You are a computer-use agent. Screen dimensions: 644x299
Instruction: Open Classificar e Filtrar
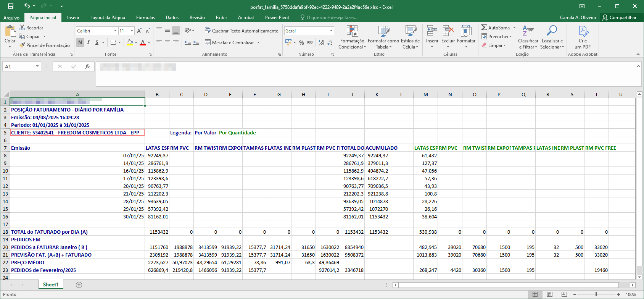tap(528, 37)
